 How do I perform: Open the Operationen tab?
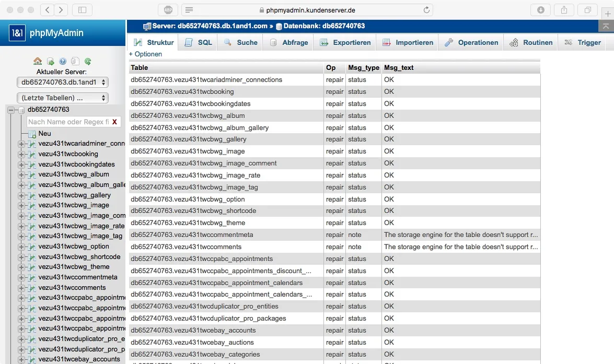[x=471, y=42]
